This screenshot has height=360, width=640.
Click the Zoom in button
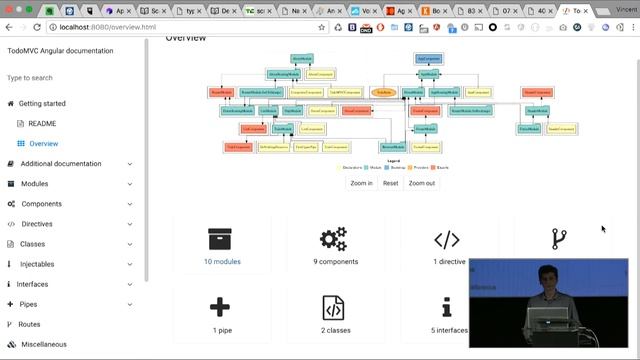coord(361,183)
